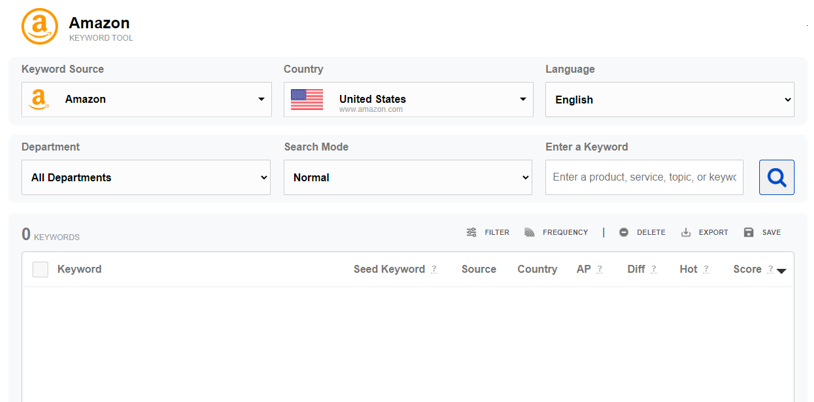
Task: Click the magnifying glass search button
Action: (x=777, y=177)
